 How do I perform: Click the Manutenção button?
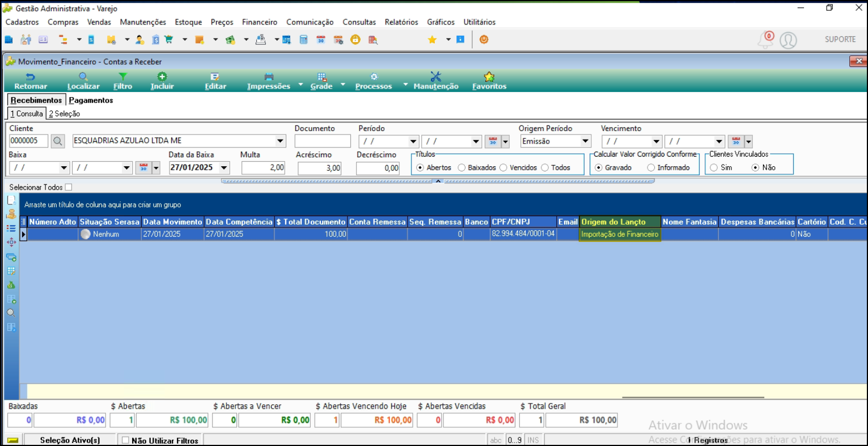tap(436, 81)
